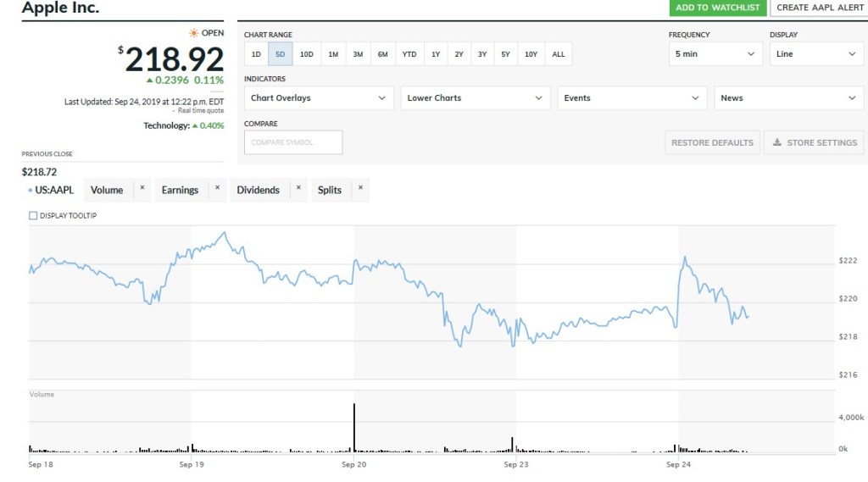
Task: Open the Events dropdown menu
Action: point(632,98)
